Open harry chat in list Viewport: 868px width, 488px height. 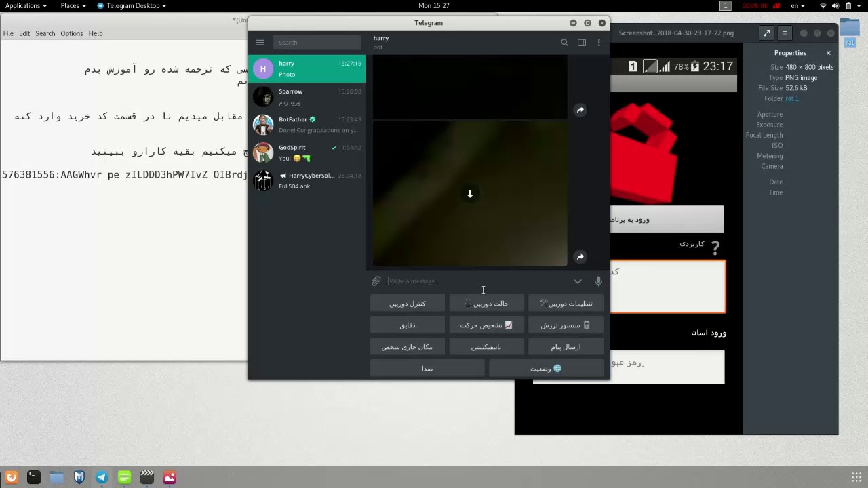coord(307,68)
